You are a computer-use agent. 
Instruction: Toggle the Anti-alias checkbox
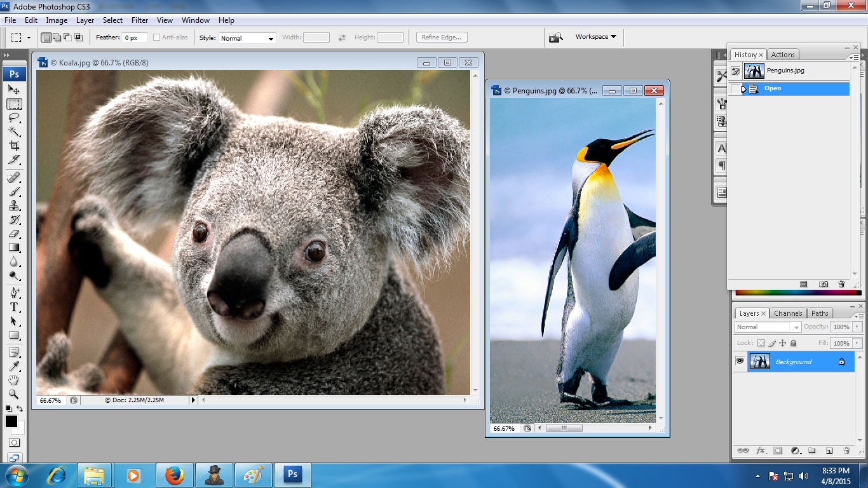pyautogui.click(x=156, y=37)
